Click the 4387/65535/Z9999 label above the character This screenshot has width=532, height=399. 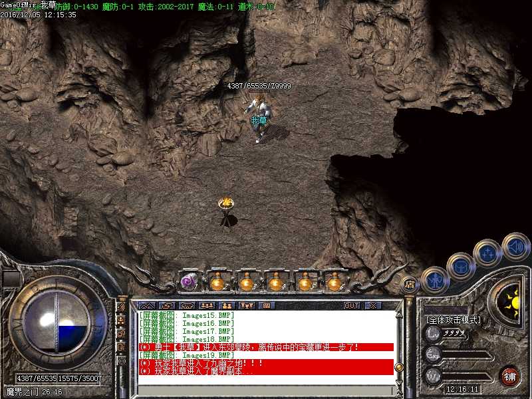(x=259, y=86)
